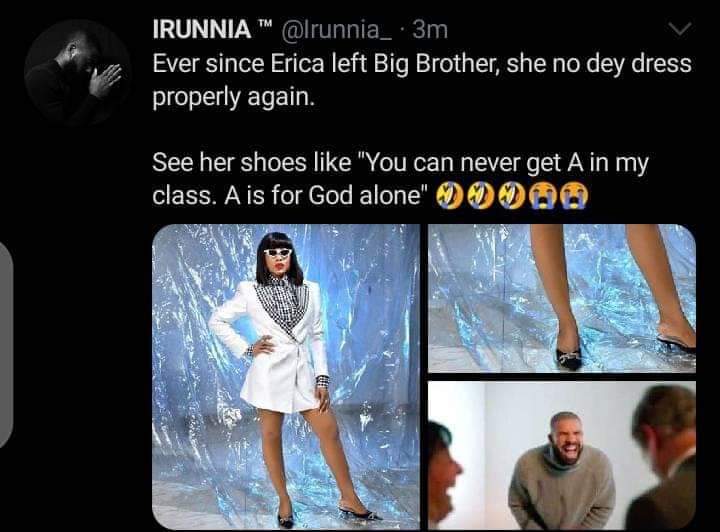This screenshot has height=532, width=720.
Task: Click the third rolling-laughing emoji
Action: [511, 196]
